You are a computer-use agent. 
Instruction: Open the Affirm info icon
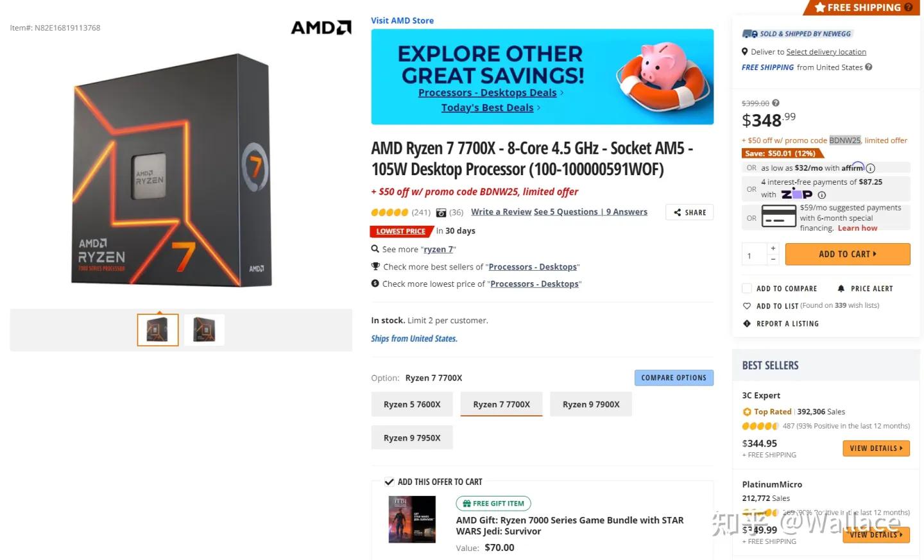point(870,168)
